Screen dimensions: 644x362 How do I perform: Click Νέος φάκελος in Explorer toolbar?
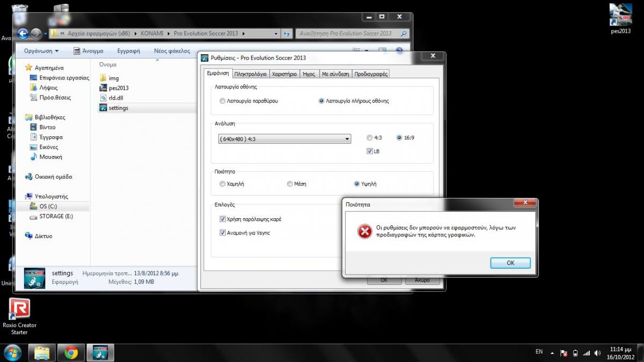(172, 51)
